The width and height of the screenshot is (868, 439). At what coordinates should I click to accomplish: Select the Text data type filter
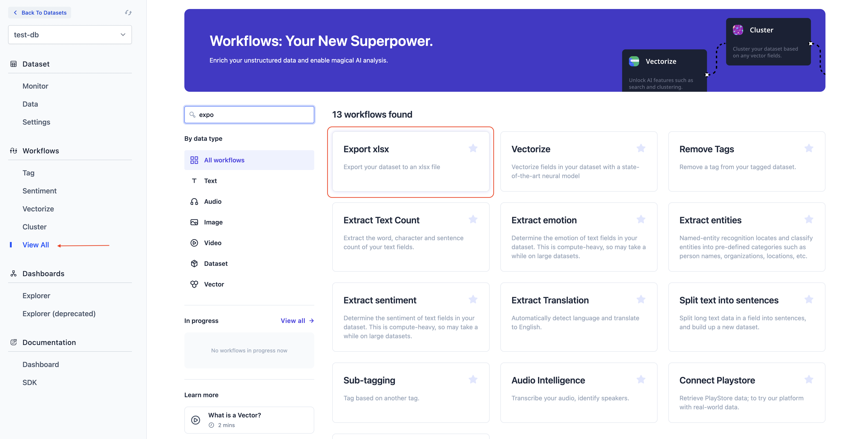pos(210,181)
